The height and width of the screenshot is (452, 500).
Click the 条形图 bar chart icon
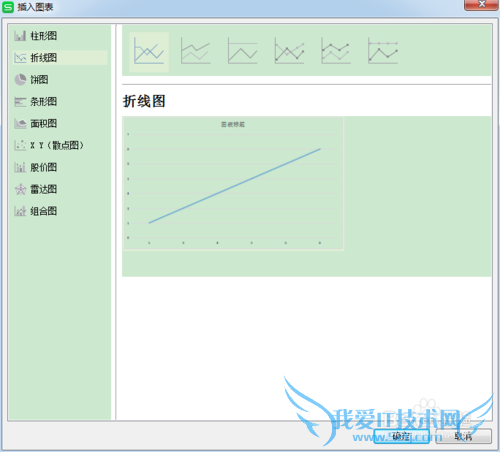point(20,102)
